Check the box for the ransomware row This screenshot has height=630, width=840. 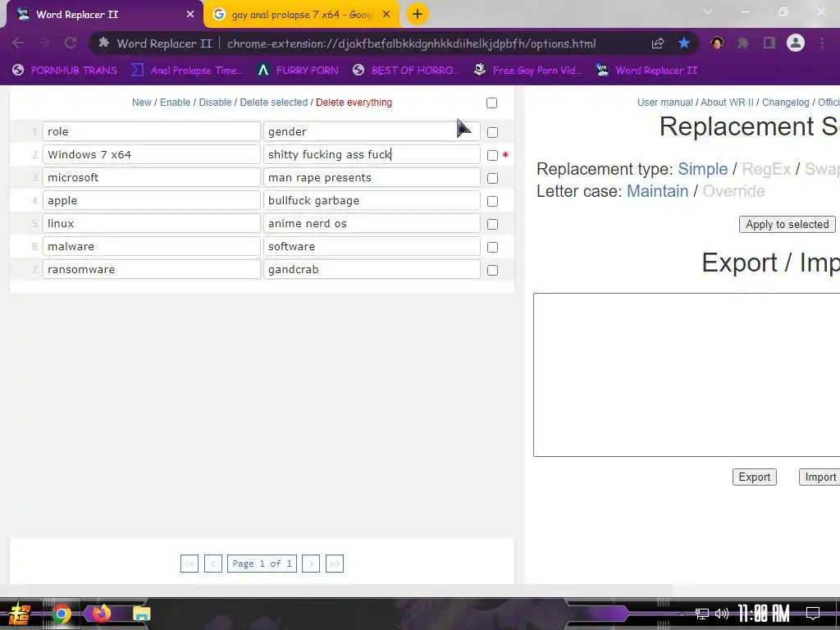pyautogui.click(x=493, y=271)
